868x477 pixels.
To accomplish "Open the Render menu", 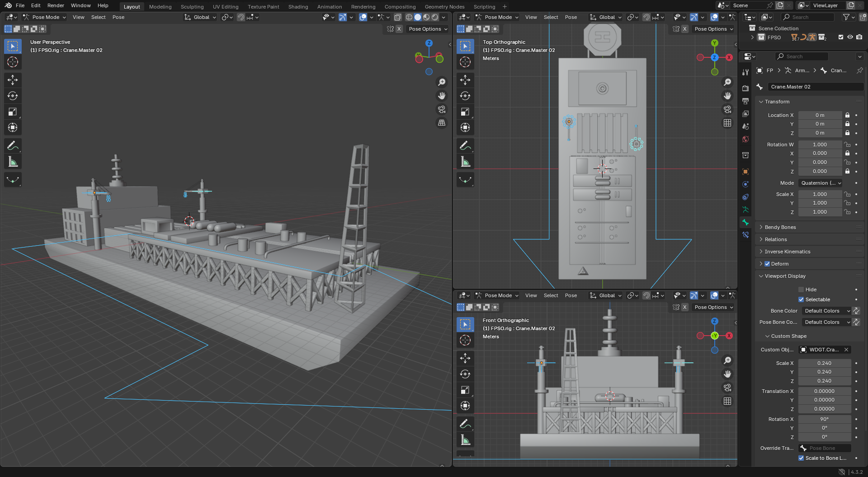I will [56, 5].
